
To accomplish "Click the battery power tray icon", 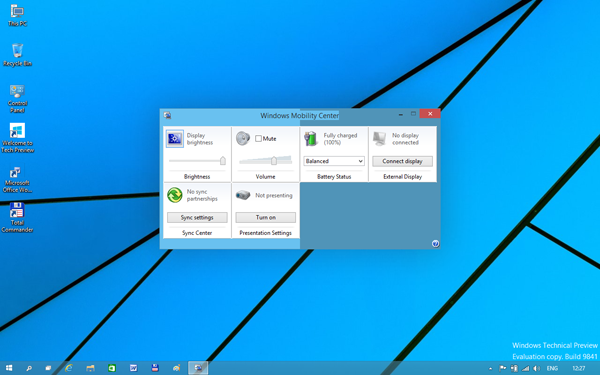I will point(514,368).
